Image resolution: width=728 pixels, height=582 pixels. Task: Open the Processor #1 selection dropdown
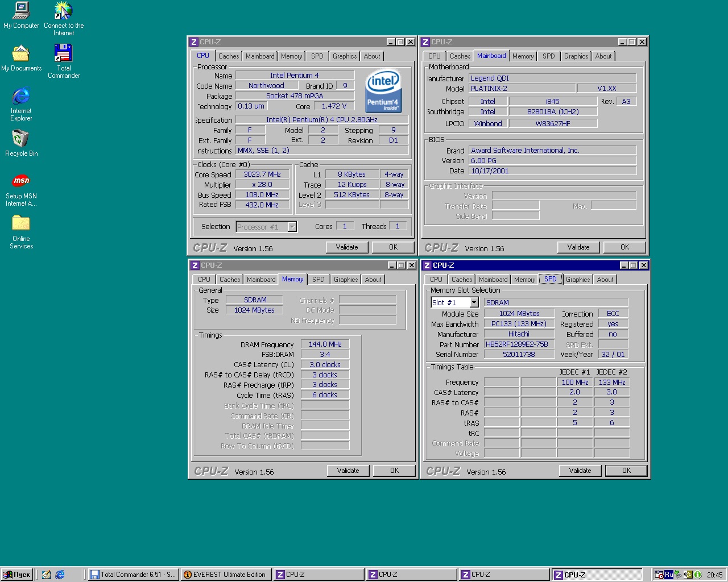click(x=292, y=227)
